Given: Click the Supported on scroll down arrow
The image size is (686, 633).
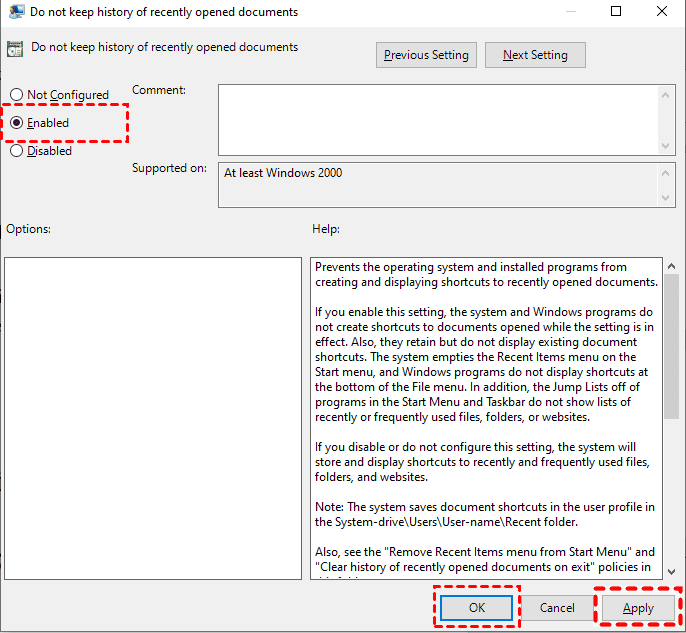Looking at the screenshot, I should click(x=665, y=198).
